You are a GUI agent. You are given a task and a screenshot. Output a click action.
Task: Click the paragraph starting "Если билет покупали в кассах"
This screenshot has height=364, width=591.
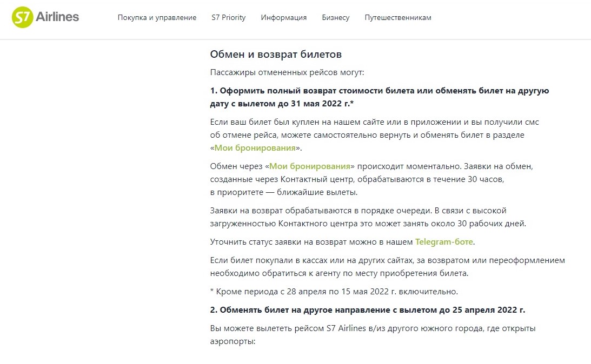[x=387, y=266]
